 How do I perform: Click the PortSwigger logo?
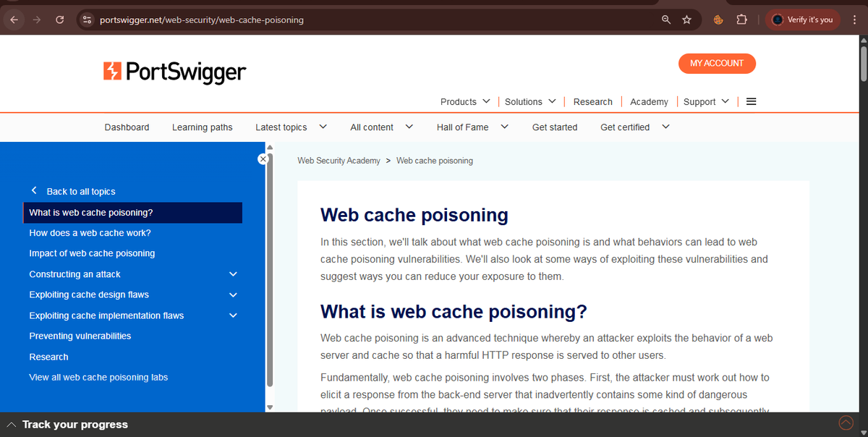point(174,72)
